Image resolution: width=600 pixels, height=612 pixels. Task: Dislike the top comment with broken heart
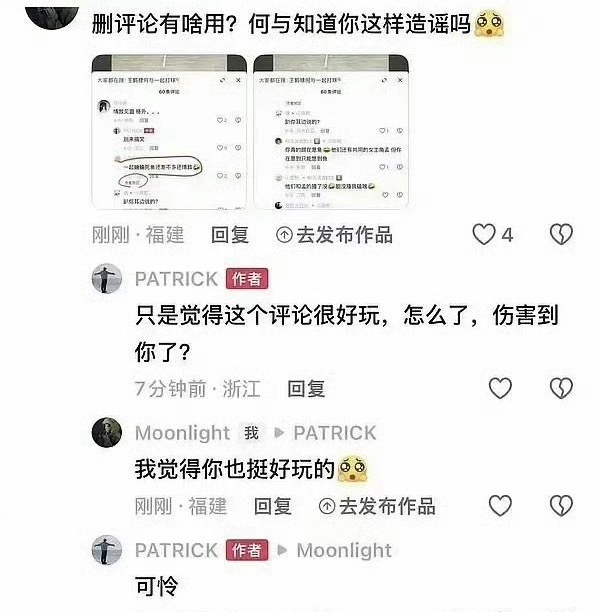pos(561,235)
